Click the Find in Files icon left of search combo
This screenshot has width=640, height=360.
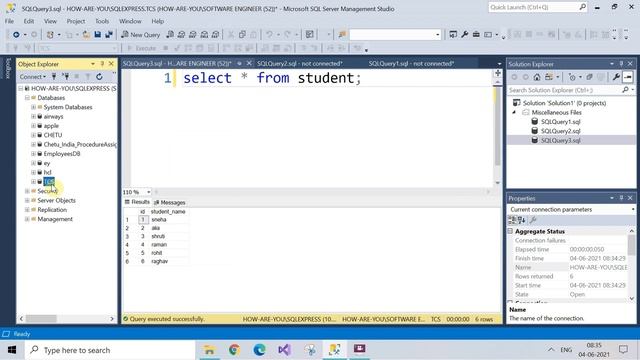tap(342, 35)
